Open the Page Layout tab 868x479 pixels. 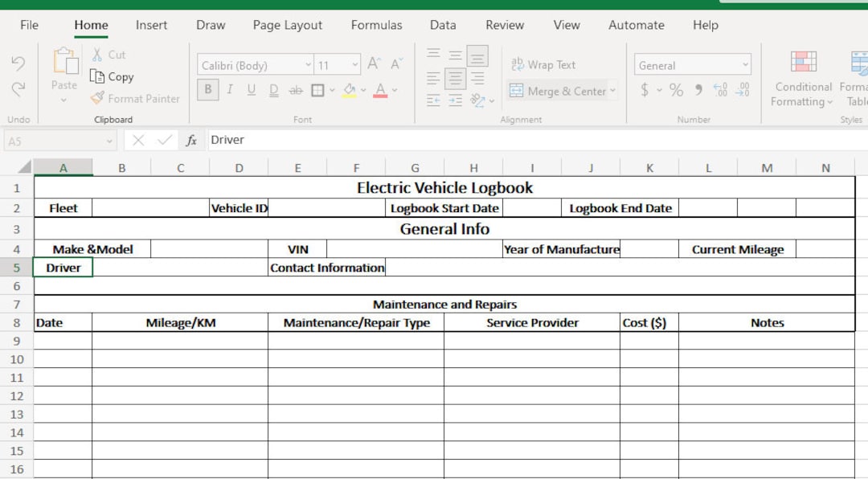tap(287, 25)
